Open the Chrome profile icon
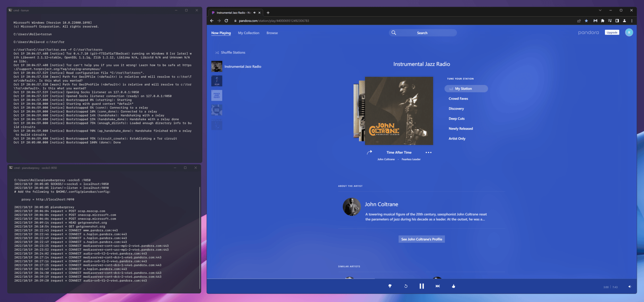This screenshot has width=644, height=302. [x=625, y=21]
